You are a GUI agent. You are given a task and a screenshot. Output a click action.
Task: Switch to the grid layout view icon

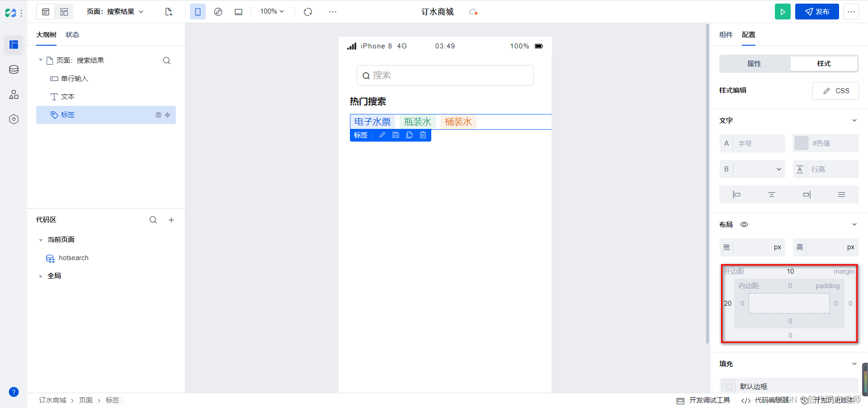click(64, 12)
